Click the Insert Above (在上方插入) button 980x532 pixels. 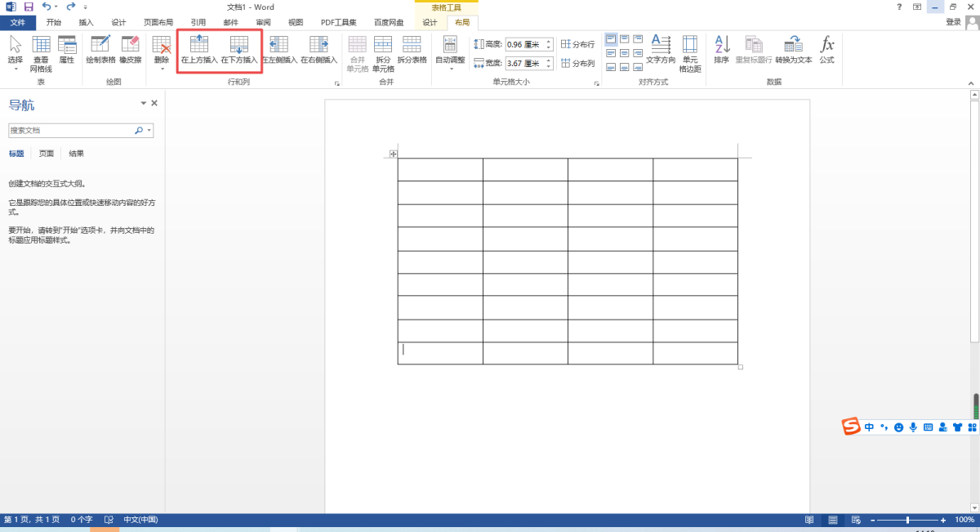point(199,49)
